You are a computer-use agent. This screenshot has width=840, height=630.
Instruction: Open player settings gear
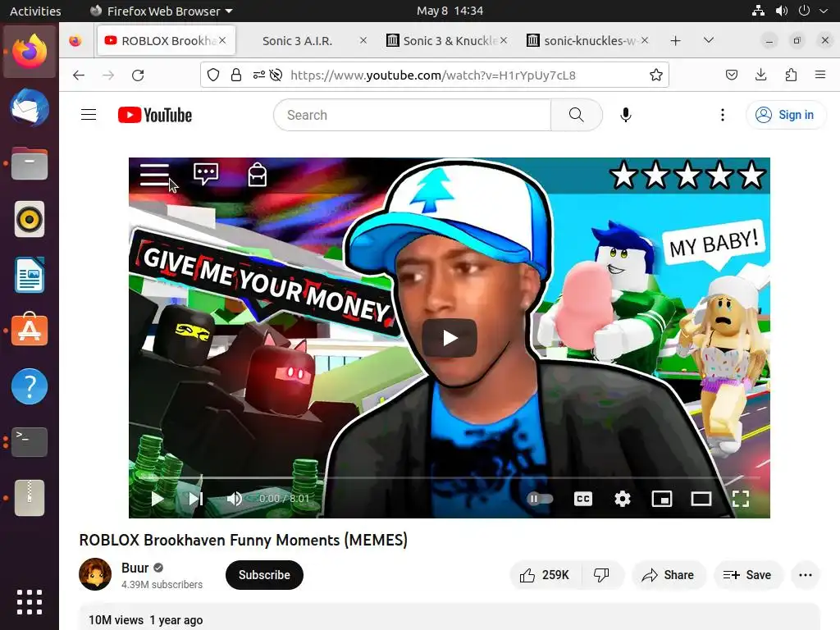coord(623,499)
